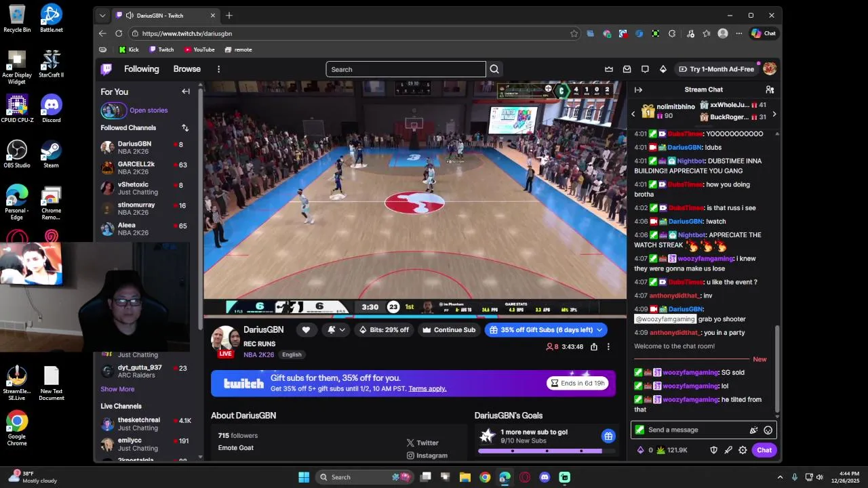
Task: Send message with Chat button
Action: [x=764, y=450]
